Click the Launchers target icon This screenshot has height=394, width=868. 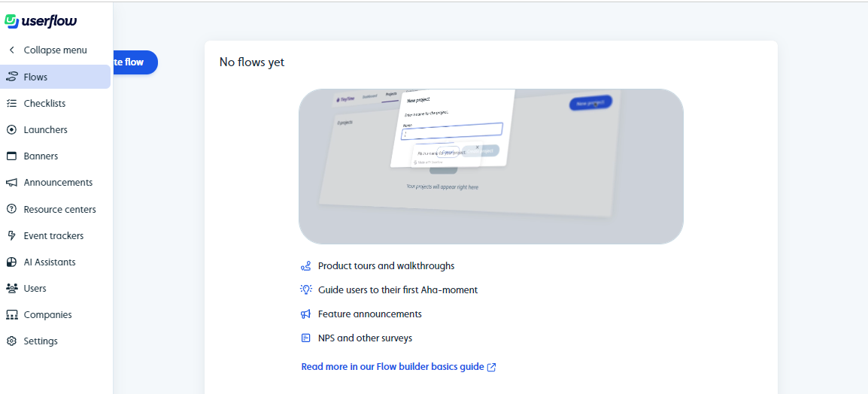[x=11, y=129]
